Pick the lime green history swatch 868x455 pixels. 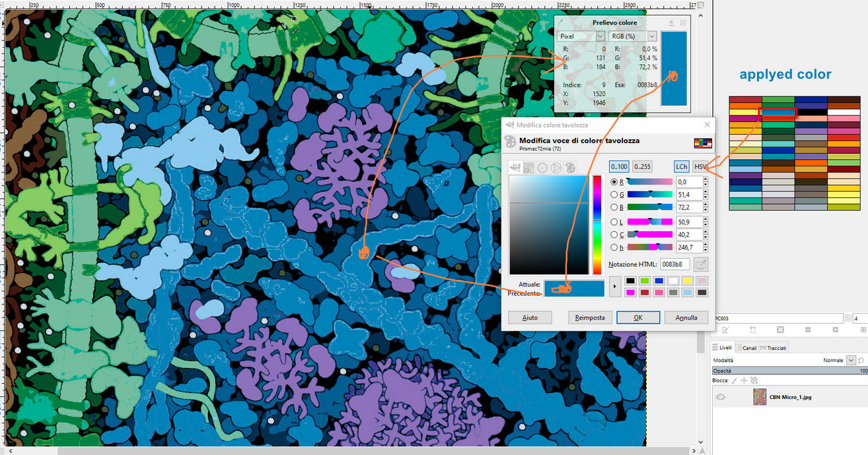[x=645, y=281]
